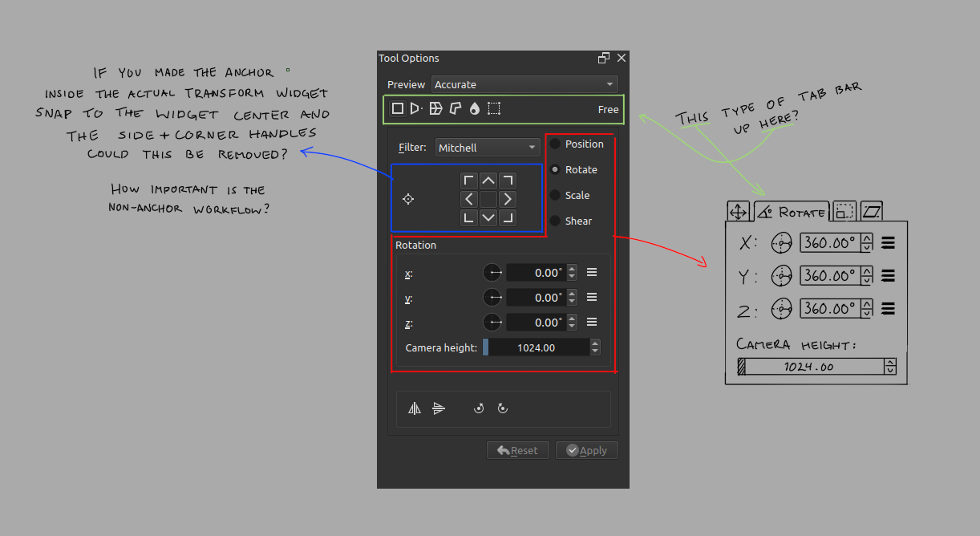The width and height of the screenshot is (980, 536).
Task: Click the Camera height slider bar
Action: tap(536, 347)
